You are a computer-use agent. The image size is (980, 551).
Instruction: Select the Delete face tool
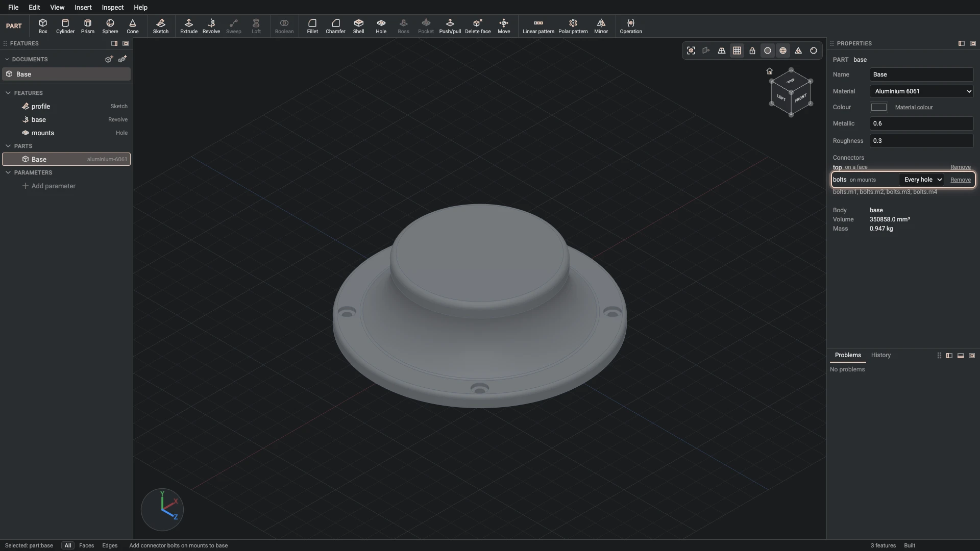point(478,26)
